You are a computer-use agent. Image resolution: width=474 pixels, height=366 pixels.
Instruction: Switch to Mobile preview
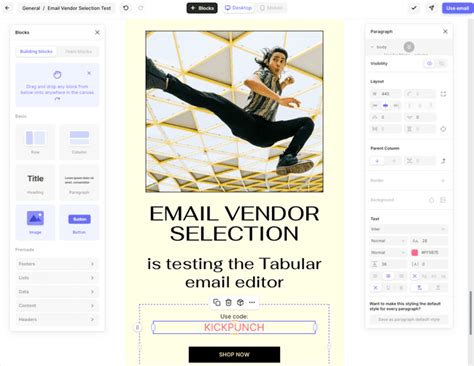(x=271, y=8)
